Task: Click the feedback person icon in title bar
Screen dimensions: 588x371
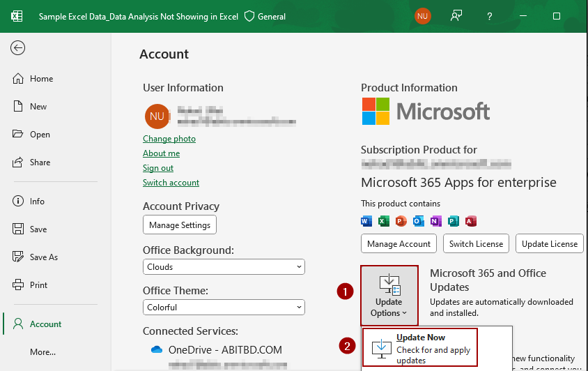Action: (456, 16)
